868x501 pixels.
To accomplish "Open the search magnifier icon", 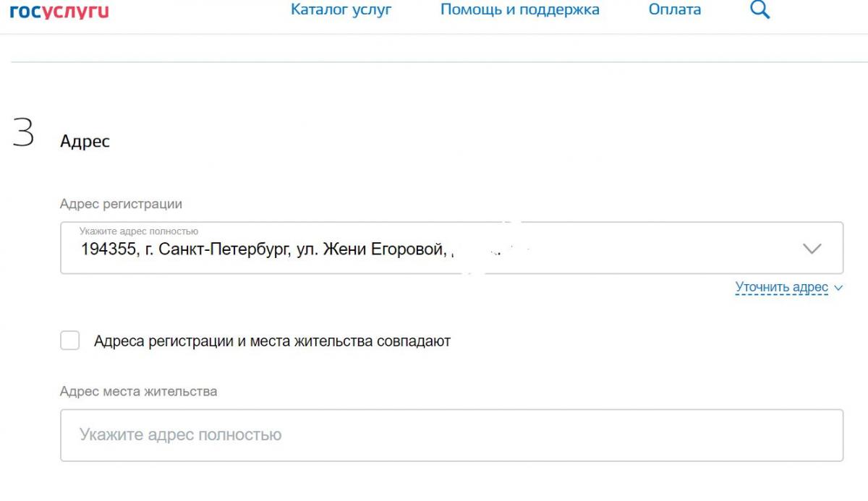I will coord(759,10).
